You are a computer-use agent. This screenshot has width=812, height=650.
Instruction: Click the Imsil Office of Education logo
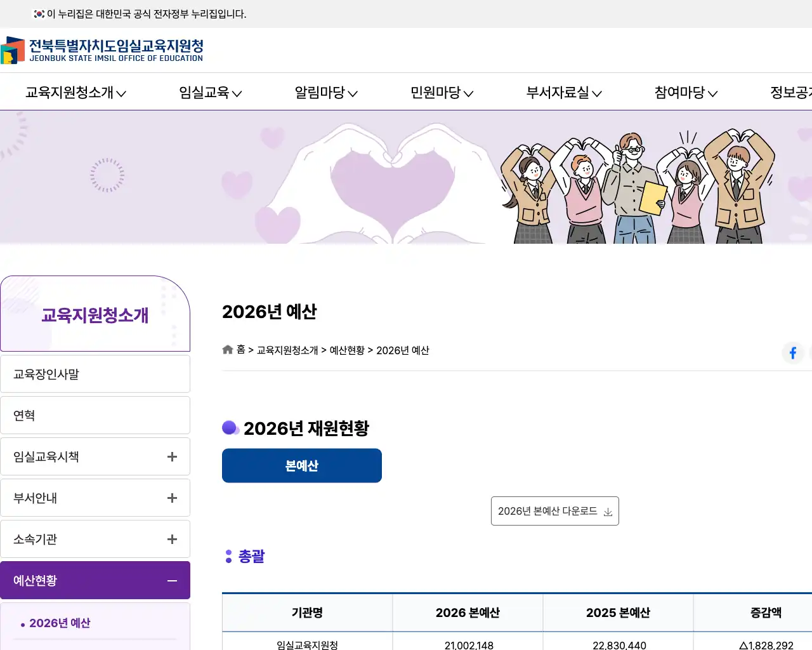click(102, 50)
